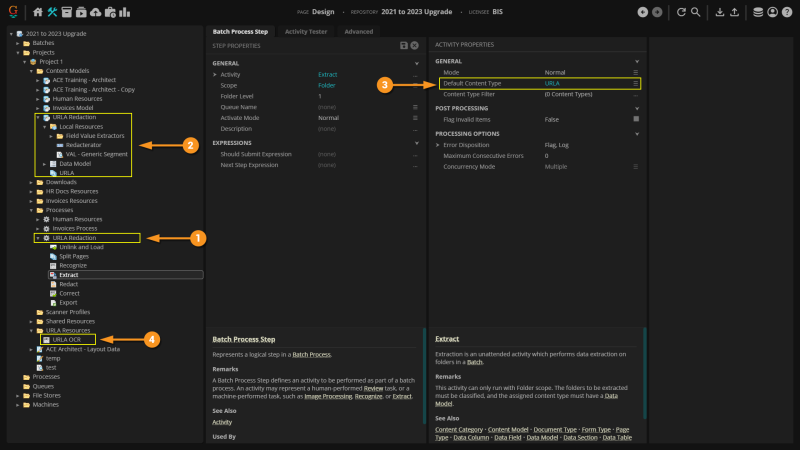Click the Design tools icon
Viewport: 800px width, 450px height.
52,12
